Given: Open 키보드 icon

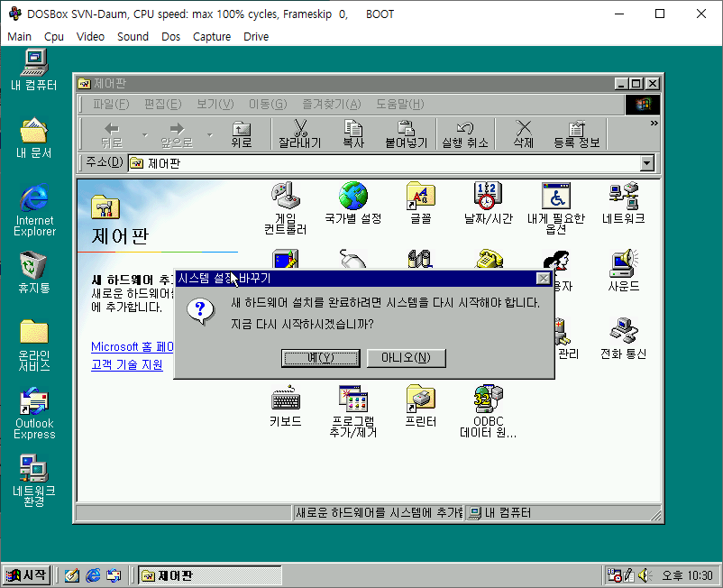Looking at the screenshot, I should (x=286, y=406).
